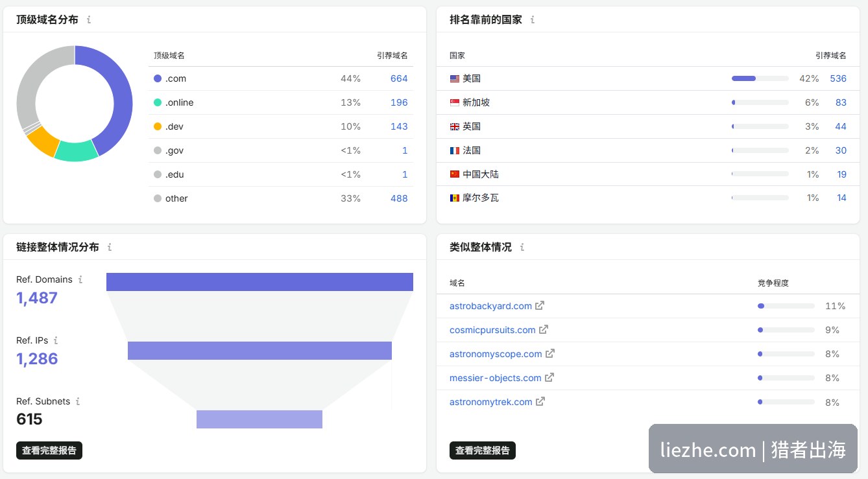Click 查看完整报告 button under link distribution

(x=49, y=450)
